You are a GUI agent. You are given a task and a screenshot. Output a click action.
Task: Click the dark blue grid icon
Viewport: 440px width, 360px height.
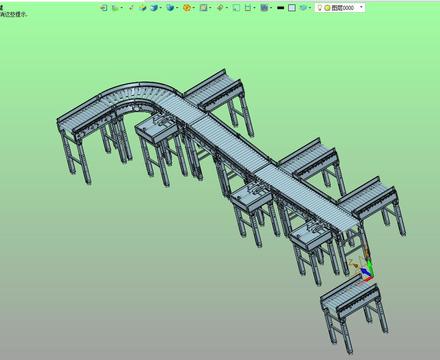pos(264,8)
